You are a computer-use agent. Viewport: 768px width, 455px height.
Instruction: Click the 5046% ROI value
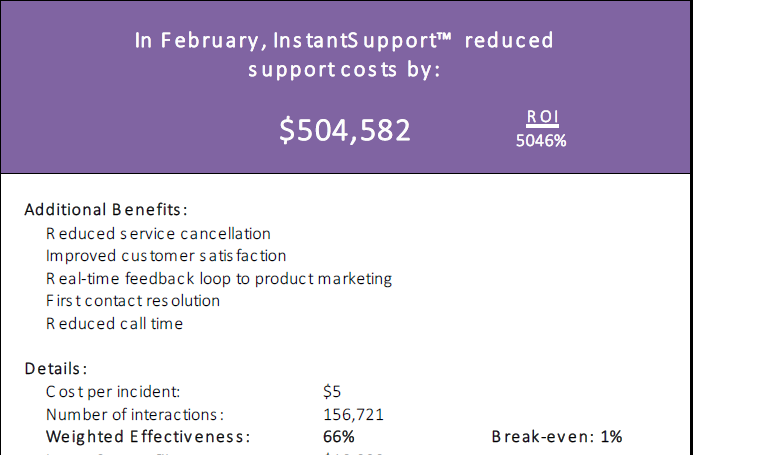pos(541,141)
